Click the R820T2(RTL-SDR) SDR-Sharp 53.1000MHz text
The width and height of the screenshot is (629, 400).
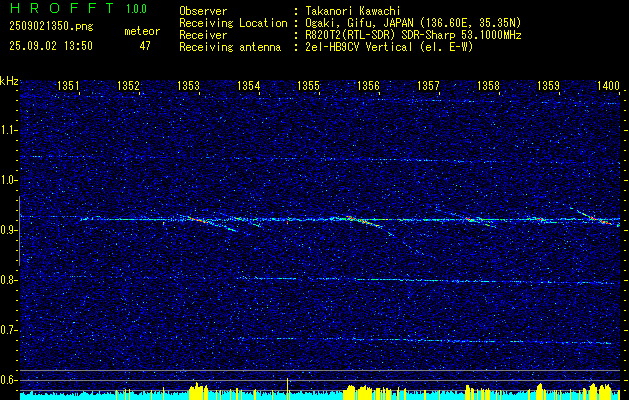pyautogui.click(x=413, y=35)
